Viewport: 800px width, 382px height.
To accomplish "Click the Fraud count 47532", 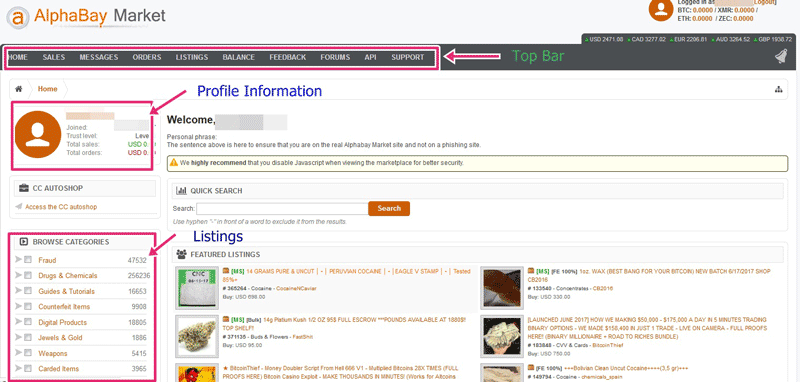I will click(137, 260).
